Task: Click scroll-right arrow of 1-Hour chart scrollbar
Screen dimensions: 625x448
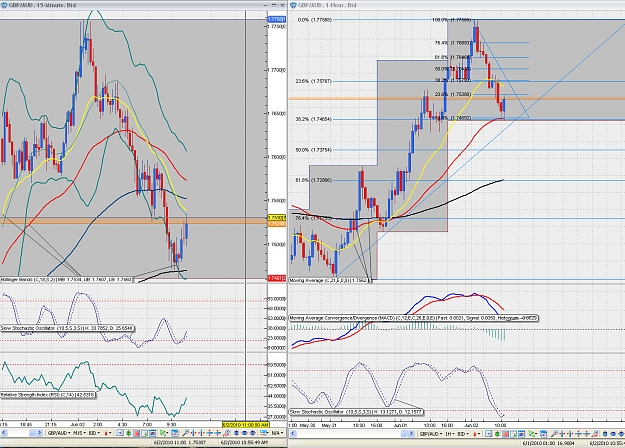Action: pos(411,433)
